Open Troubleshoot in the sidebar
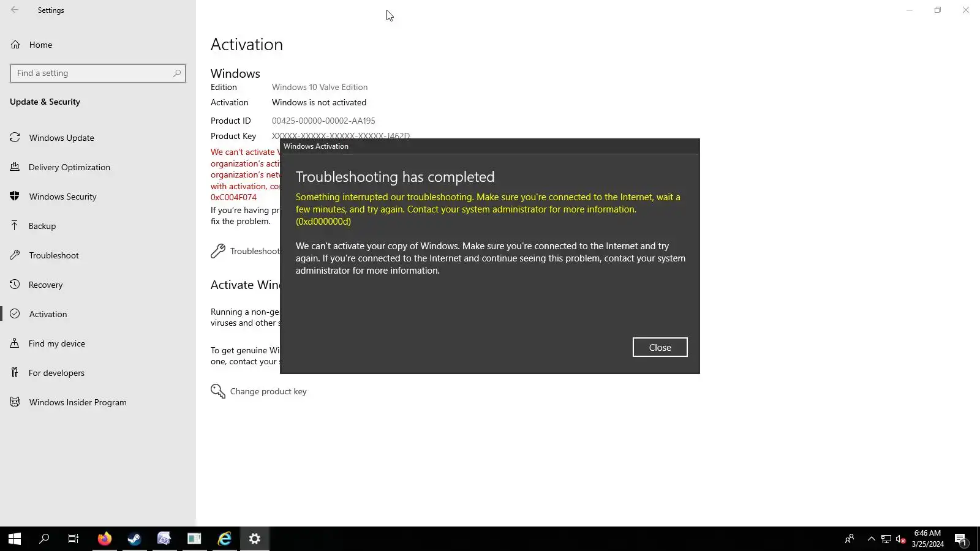980x551 pixels. [x=54, y=255]
